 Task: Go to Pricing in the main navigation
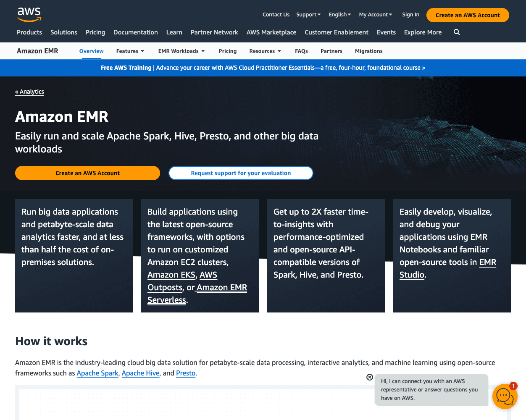point(95,32)
